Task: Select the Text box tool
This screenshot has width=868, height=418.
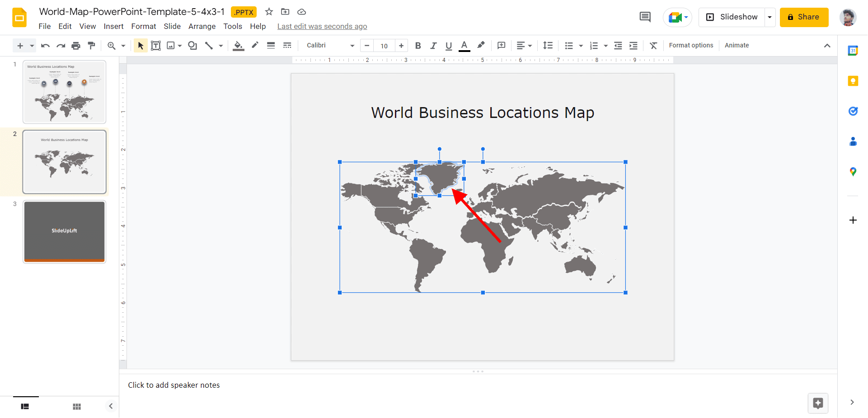Action: tap(155, 46)
